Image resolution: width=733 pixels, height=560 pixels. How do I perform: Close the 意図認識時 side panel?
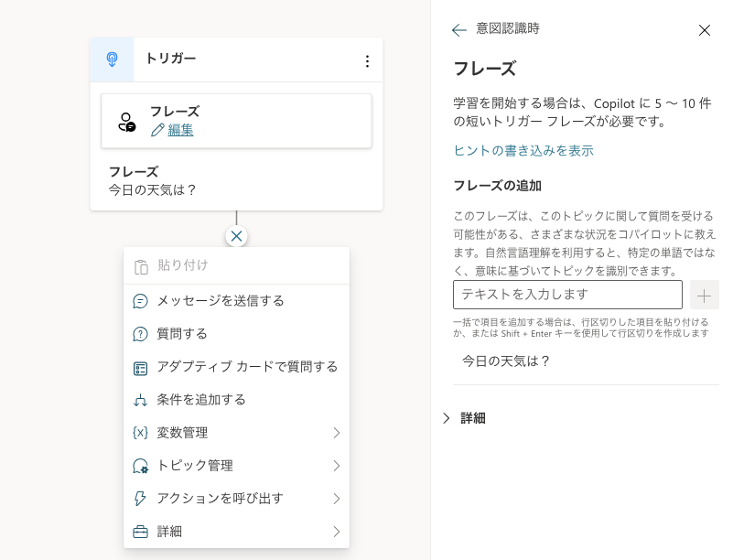[705, 30]
